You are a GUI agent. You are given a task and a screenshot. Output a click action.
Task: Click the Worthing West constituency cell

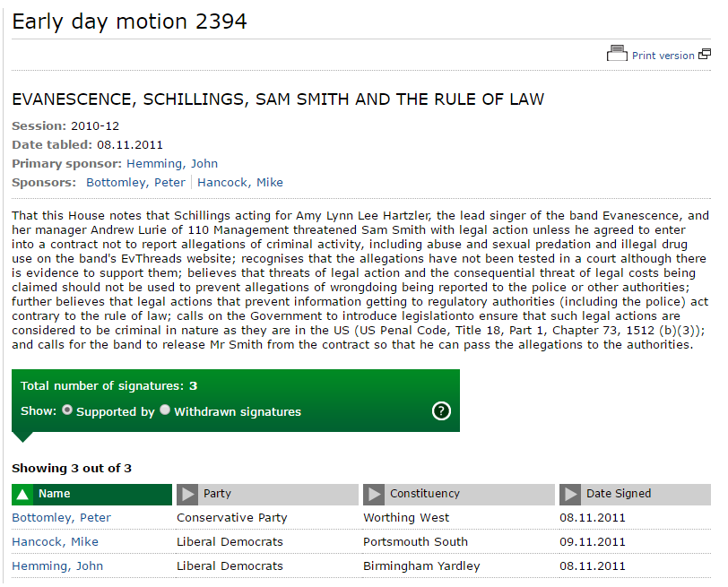click(406, 518)
